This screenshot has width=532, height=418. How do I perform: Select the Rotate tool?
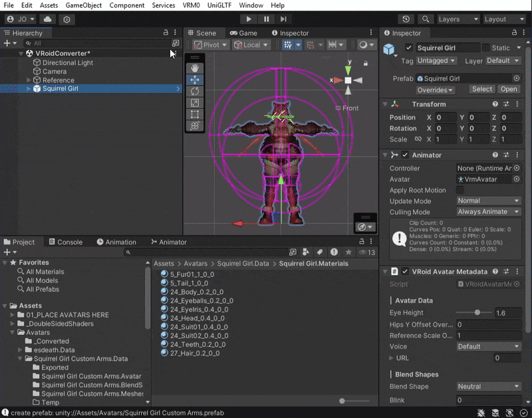coord(195,91)
